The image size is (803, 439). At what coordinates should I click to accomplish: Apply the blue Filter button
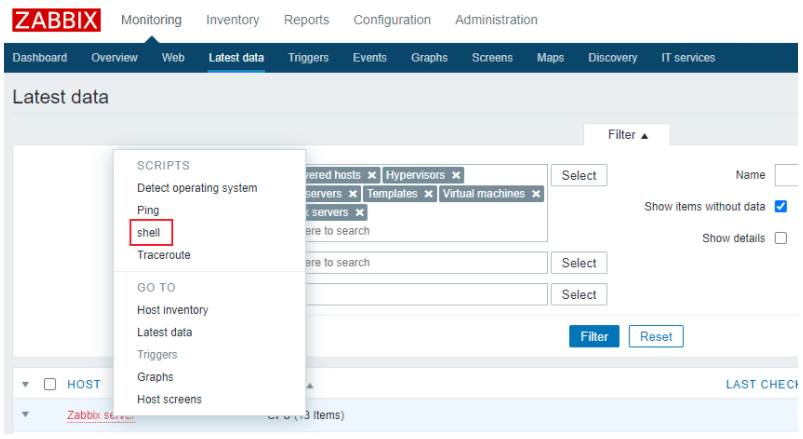coord(594,337)
